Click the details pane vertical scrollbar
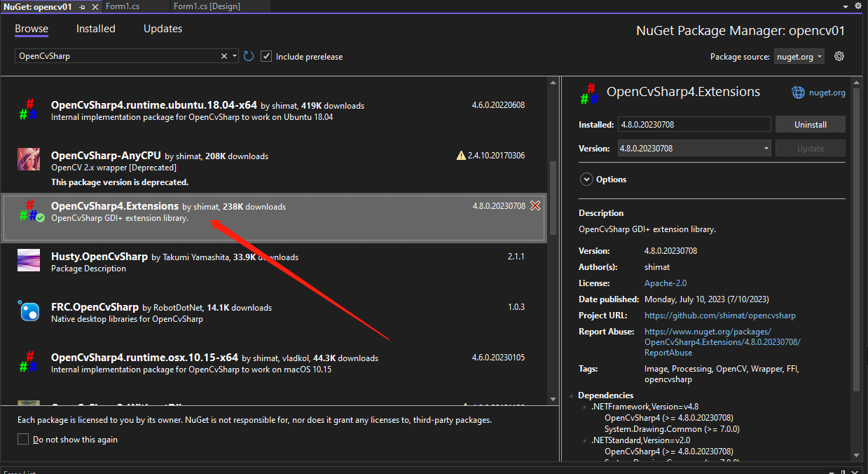The width and height of the screenshot is (868, 474). point(855,238)
